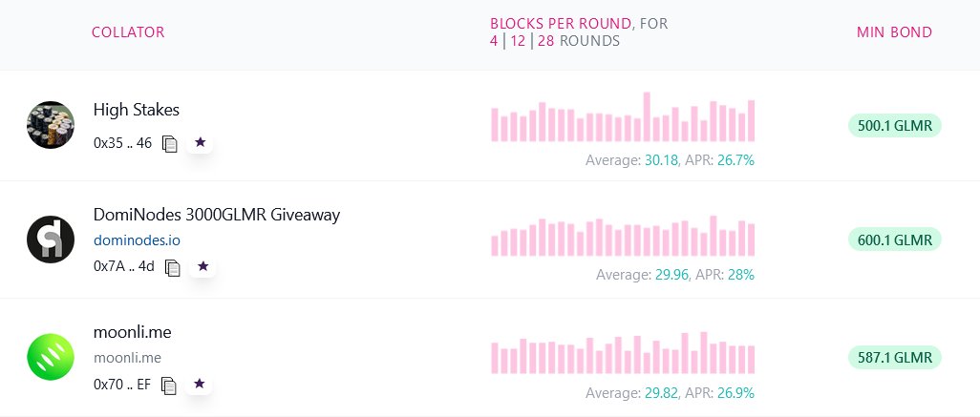Copy DomiNodes address 0x7A .. 4d
Screen dimensions: 980x417
[x=173, y=267]
